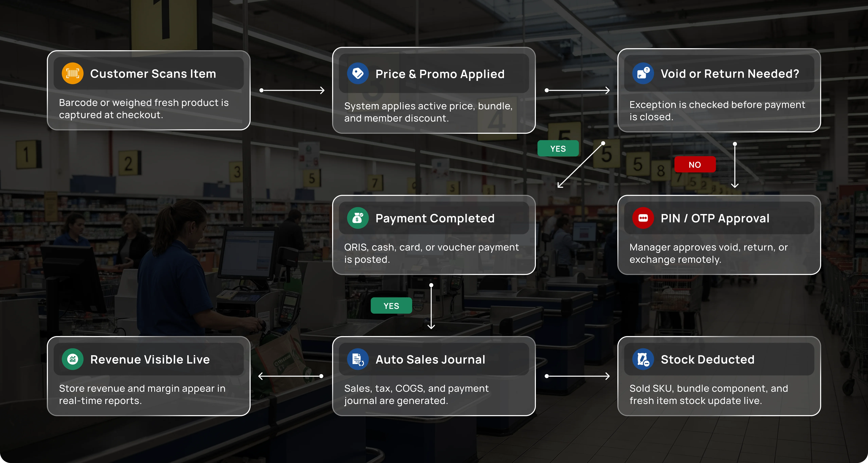Select the Void or Return Needed? heading
Image resolution: width=868 pixels, height=463 pixels.
(730, 74)
